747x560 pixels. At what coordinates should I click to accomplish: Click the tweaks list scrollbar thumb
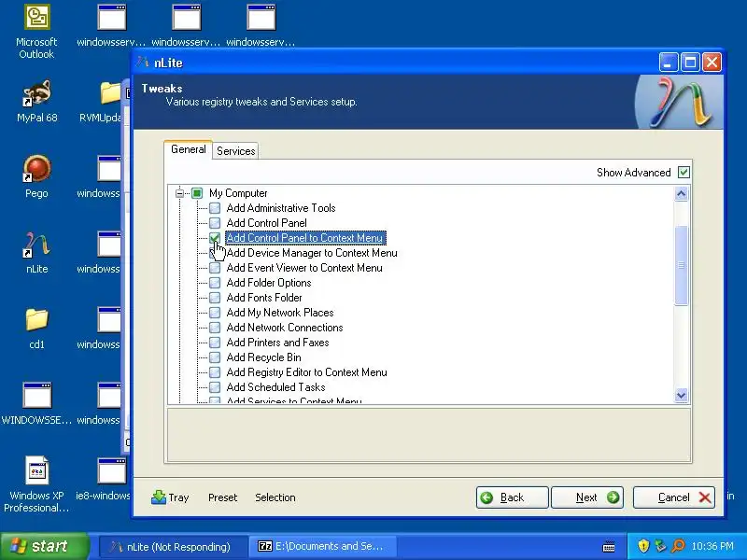(x=682, y=265)
